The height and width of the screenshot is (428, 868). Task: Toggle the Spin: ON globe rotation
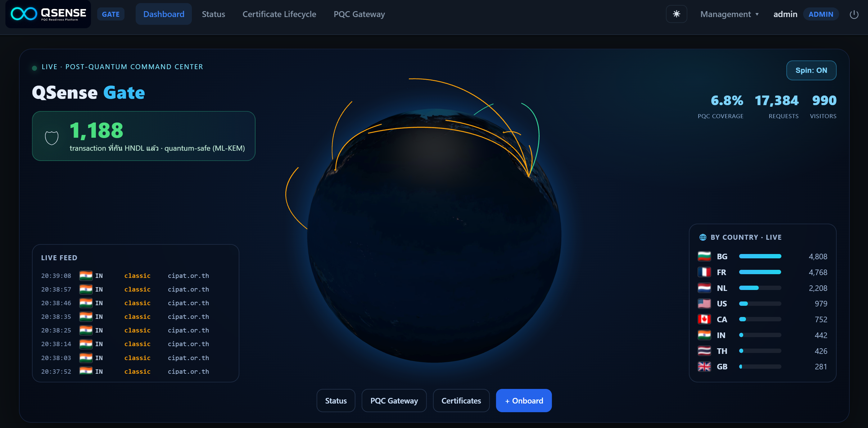click(811, 70)
